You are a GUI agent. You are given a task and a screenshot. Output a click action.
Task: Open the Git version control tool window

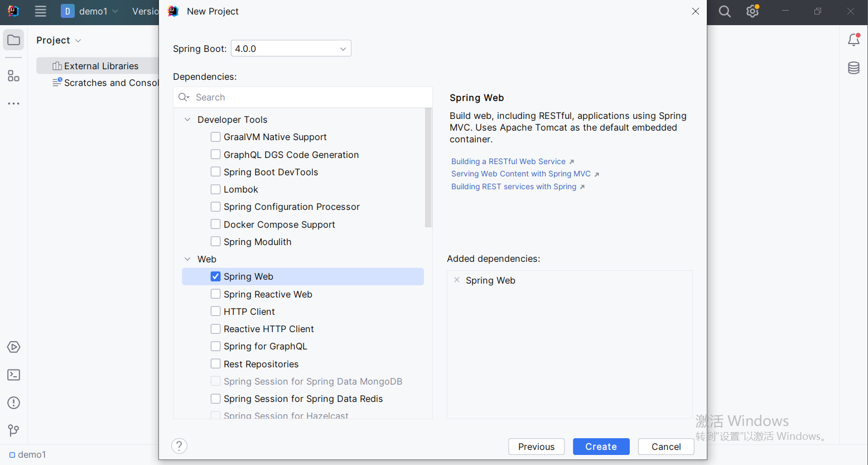[x=13, y=430]
